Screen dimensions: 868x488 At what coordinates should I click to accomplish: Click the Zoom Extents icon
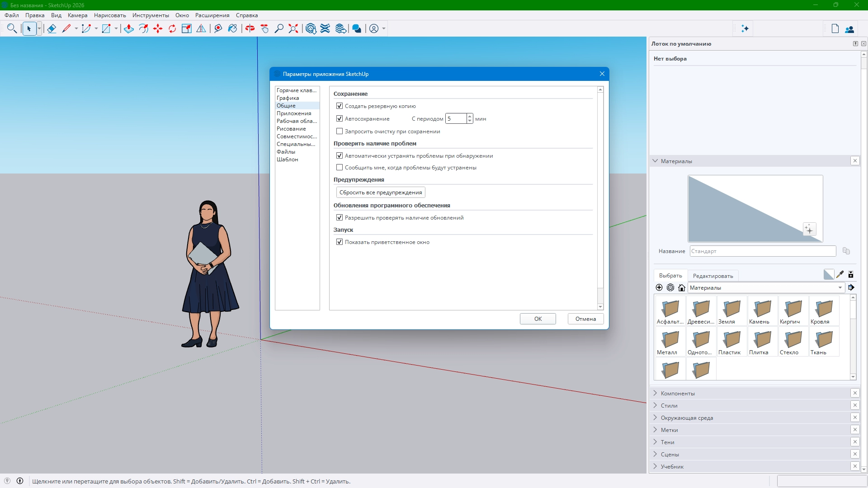tap(293, 29)
